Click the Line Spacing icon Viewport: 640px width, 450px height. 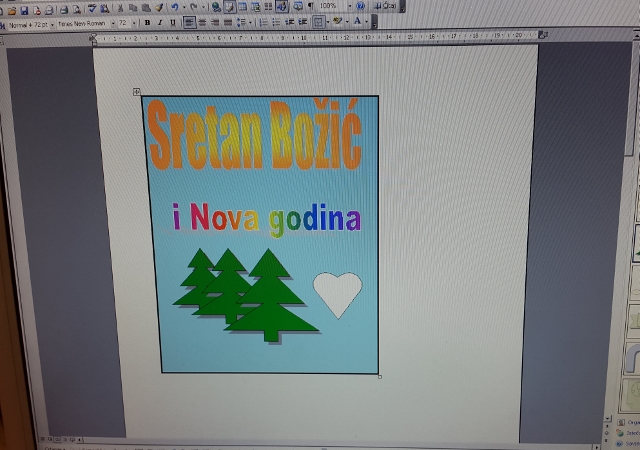click(241, 22)
